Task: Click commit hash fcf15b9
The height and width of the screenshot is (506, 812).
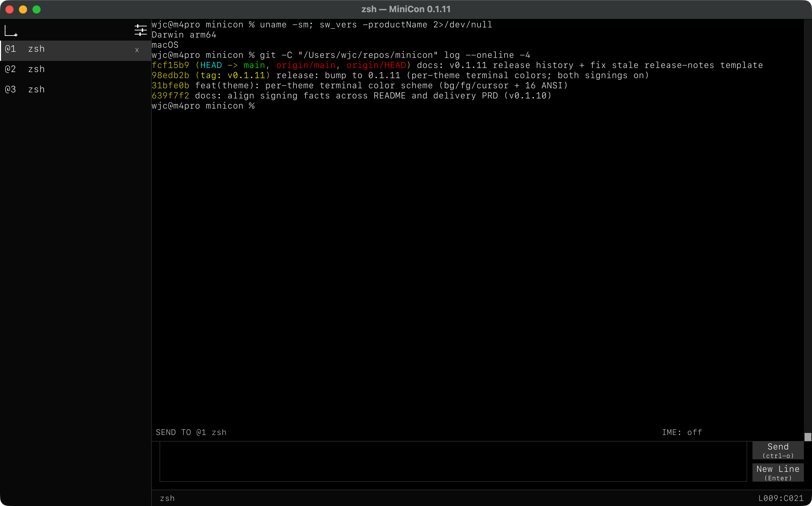Action: [x=171, y=65]
